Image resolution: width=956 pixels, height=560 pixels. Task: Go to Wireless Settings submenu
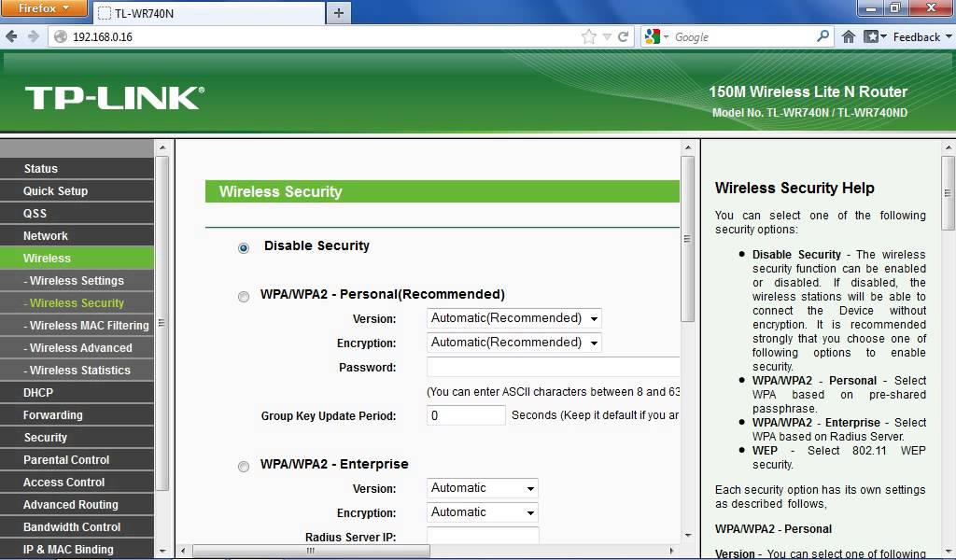tap(77, 280)
